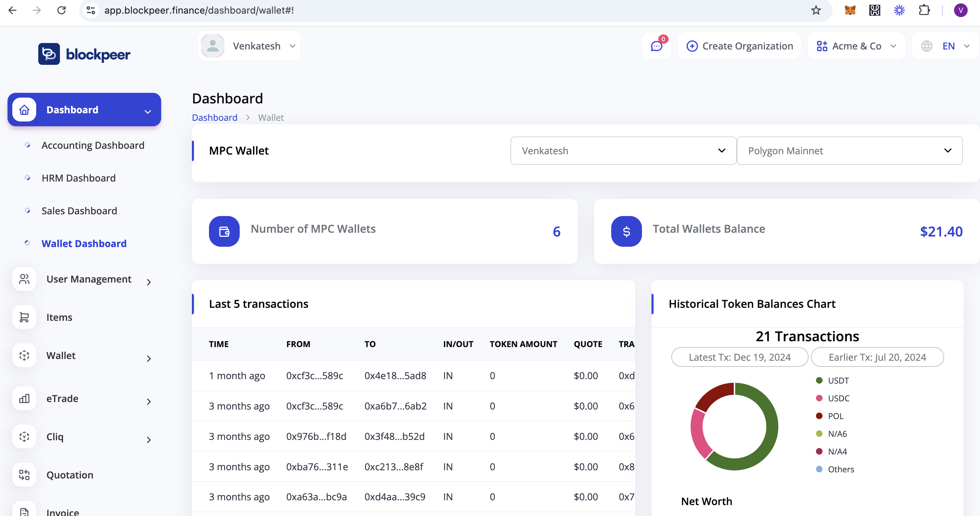Click the Wallet sidebar icon
This screenshot has height=516, width=980.
pyautogui.click(x=24, y=356)
